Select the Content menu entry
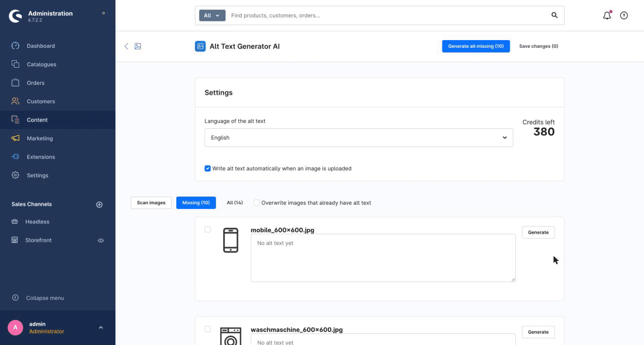Image resolution: width=644 pixels, height=345 pixels. [x=57, y=120]
